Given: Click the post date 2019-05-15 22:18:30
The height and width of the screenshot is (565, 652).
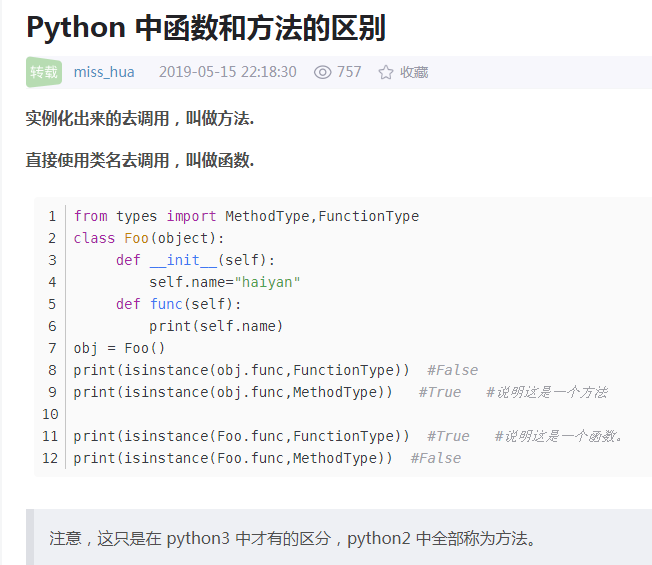Looking at the screenshot, I should pos(227,72).
